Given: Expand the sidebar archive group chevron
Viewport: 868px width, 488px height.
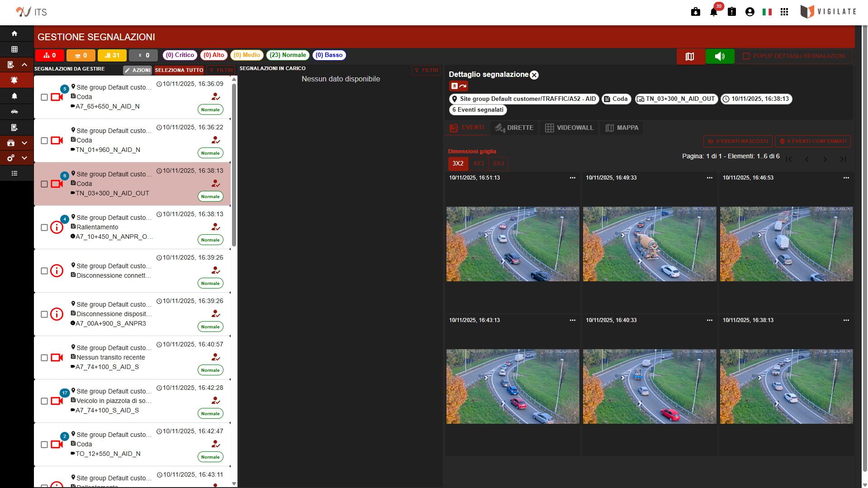Looking at the screenshot, I should 24,143.
